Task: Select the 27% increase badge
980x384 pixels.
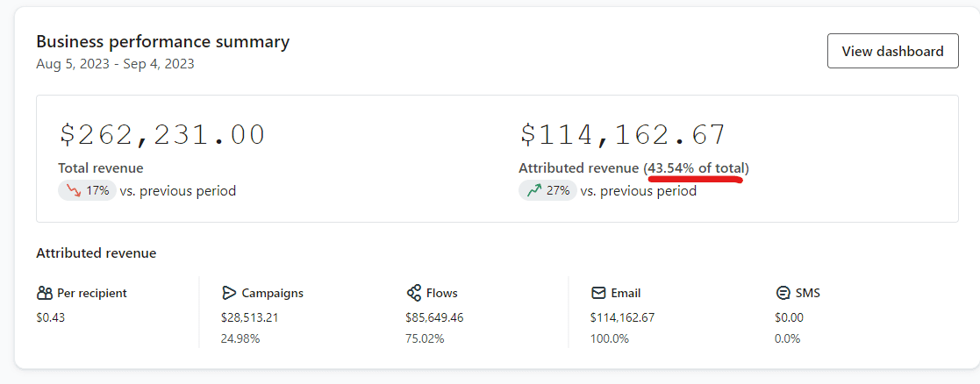Action: point(547,190)
